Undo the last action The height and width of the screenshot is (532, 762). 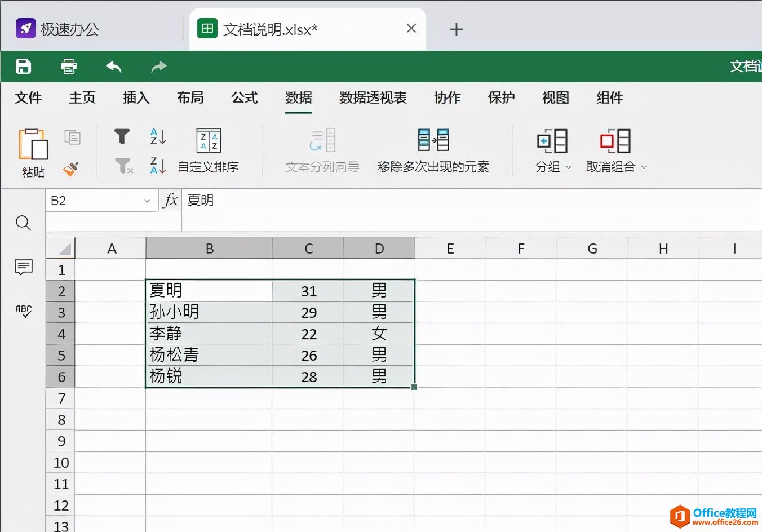tap(113, 66)
